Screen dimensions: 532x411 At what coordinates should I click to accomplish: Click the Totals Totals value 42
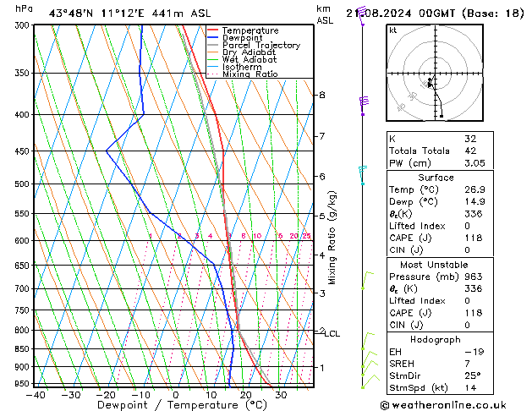pos(470,151)
